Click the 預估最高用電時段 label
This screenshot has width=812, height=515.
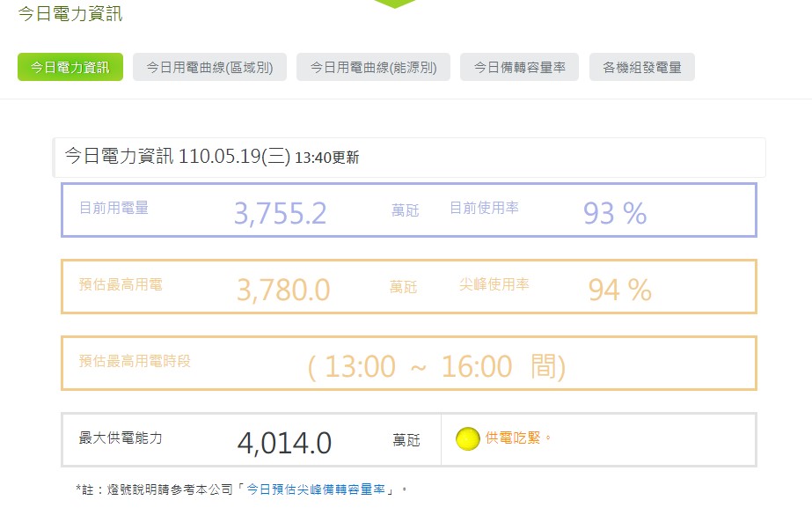135,361
